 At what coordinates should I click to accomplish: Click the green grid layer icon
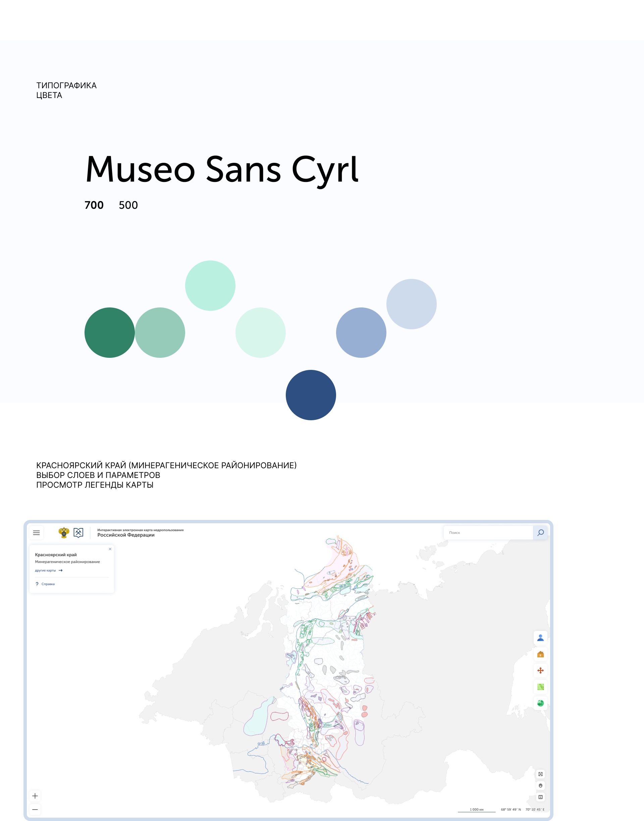click(x=540, y=687)
